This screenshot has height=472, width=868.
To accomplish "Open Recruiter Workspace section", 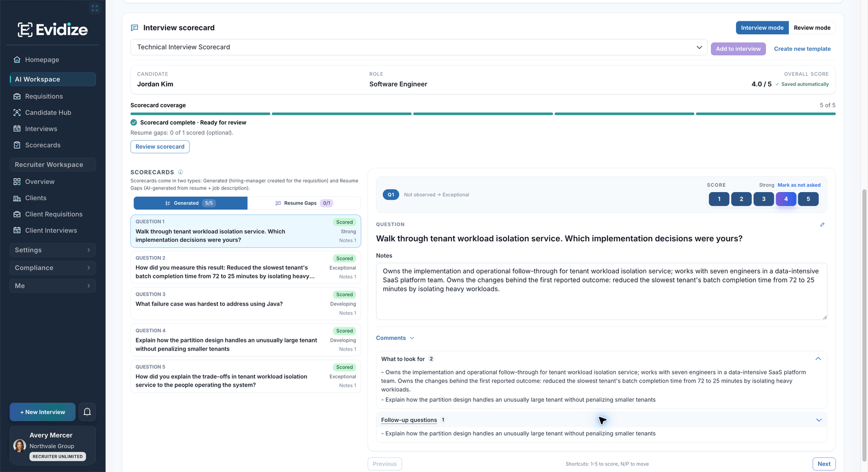I will [53, 165].
